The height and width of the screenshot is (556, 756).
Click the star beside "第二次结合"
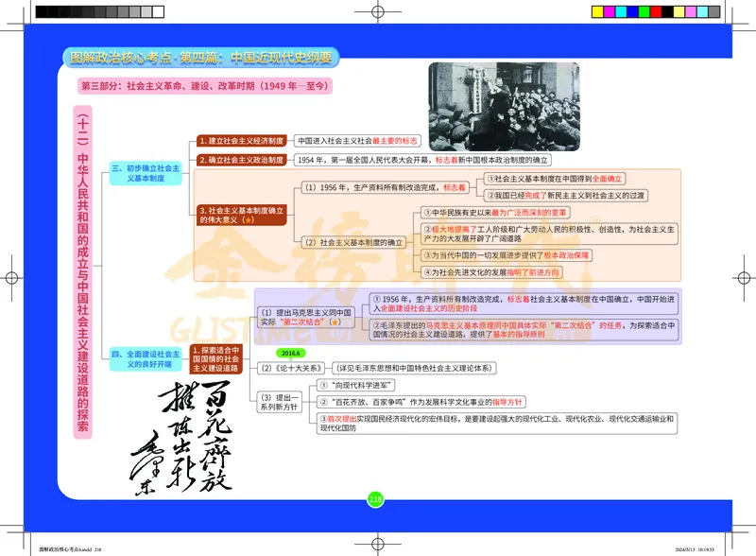point(335,321)
